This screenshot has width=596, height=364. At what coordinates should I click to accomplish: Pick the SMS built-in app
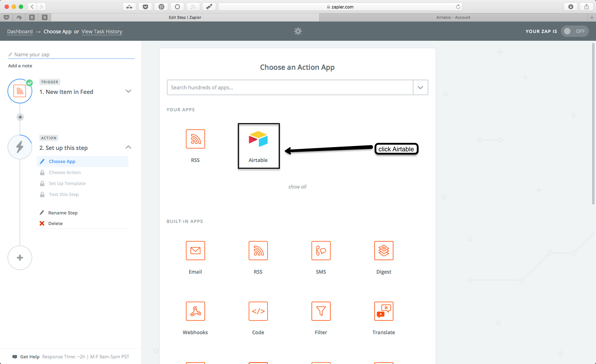coord(321,251)
